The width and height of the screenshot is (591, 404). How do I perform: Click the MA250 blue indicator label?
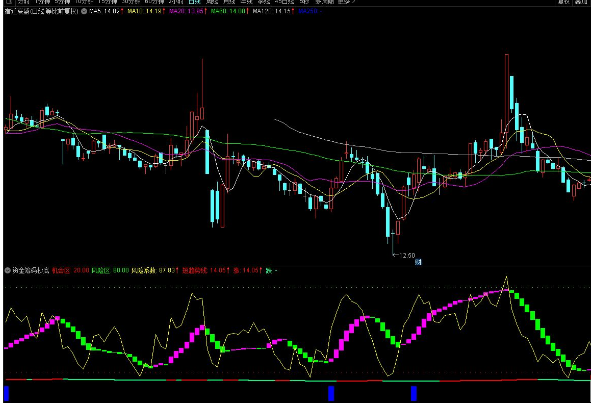point(308,11)
